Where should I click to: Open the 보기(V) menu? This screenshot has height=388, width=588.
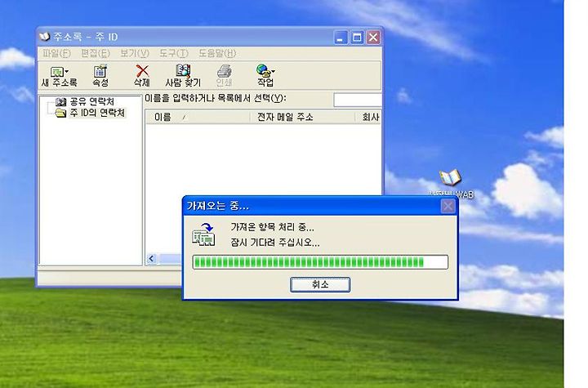(x=135, y=53)
